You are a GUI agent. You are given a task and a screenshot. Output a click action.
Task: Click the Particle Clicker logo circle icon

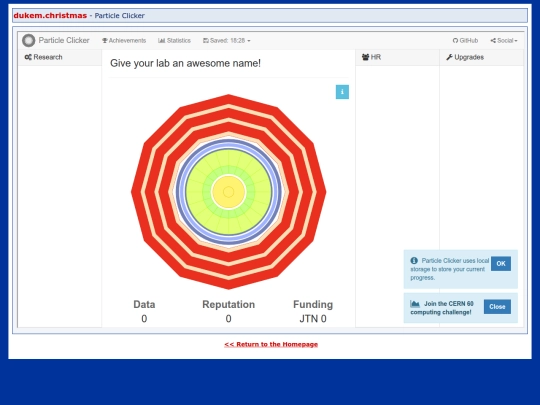pos(29,40)
